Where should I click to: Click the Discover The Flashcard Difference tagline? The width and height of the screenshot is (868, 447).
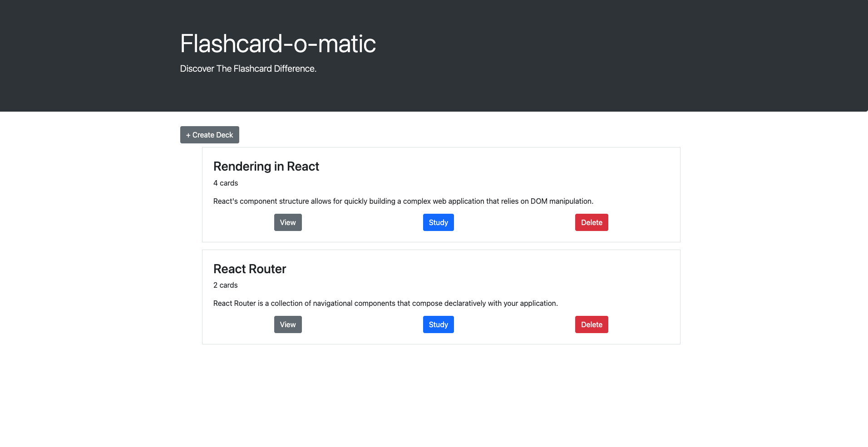coord(249,68)
